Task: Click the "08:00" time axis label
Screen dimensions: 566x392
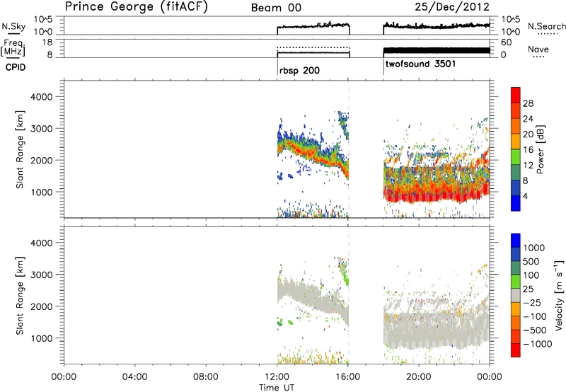Action: [205, 377]
